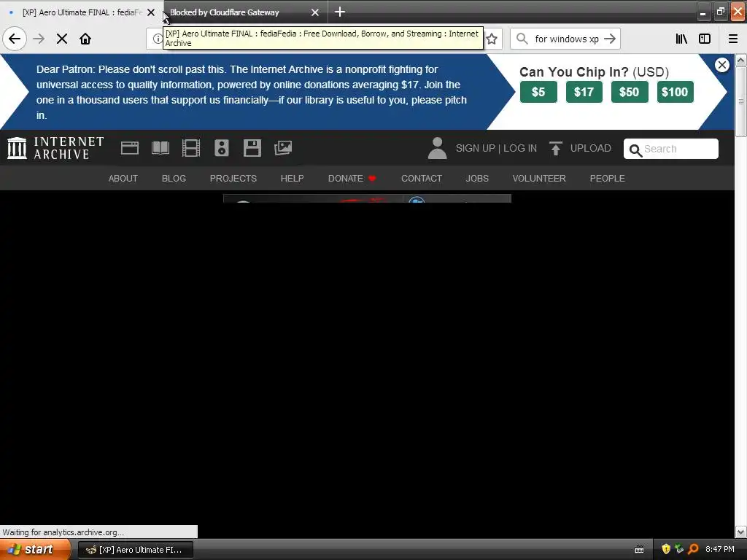Donate $5 to Internet Archive
The width and height of the screenshot is (747, 560).
pyautogui.click(x=538, y=92)
